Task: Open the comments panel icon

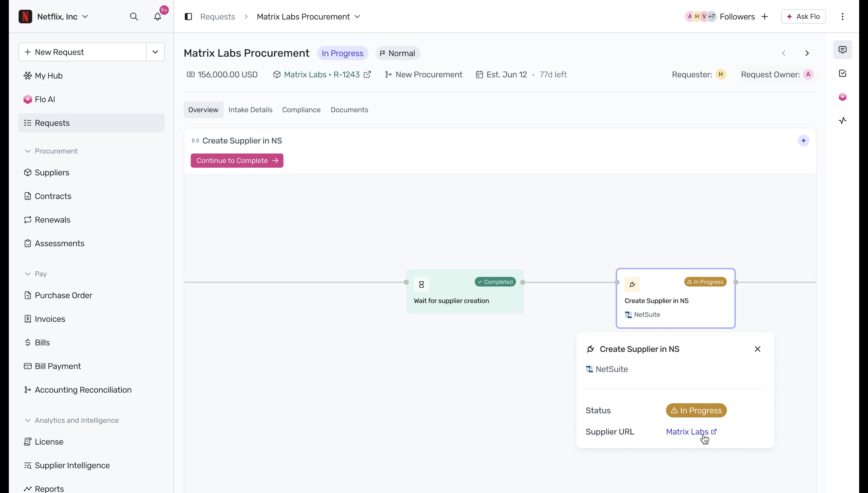Action: coord(843,50)
